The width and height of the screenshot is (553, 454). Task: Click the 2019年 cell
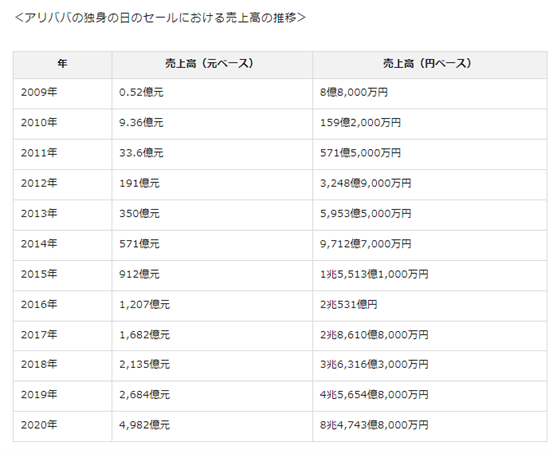(62, 396)
